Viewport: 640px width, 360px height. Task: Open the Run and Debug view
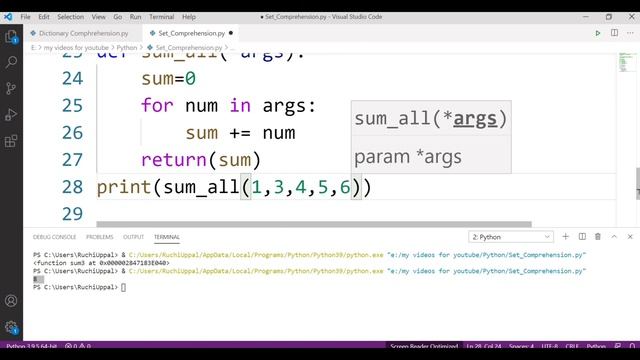coord(11,115)
